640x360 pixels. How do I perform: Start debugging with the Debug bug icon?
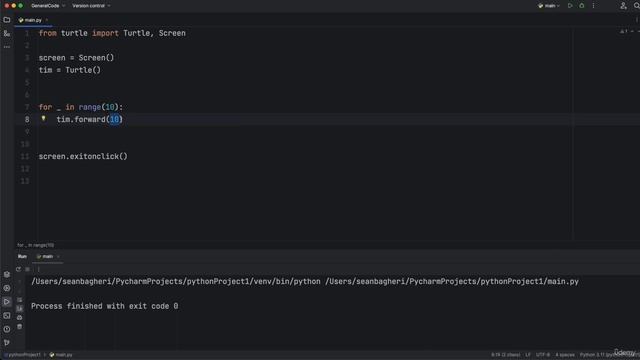(x=582, y=6)
